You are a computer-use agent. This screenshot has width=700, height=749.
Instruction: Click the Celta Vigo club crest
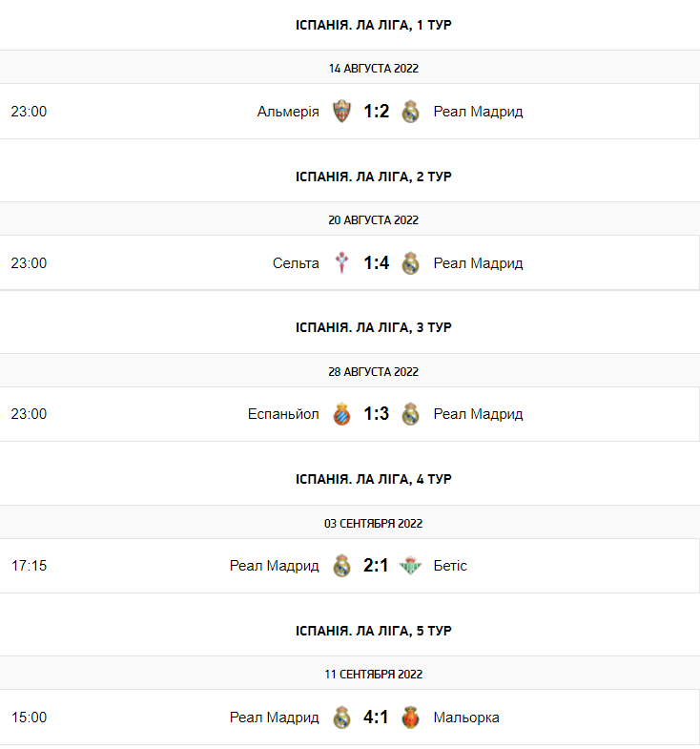coord(341,263)
